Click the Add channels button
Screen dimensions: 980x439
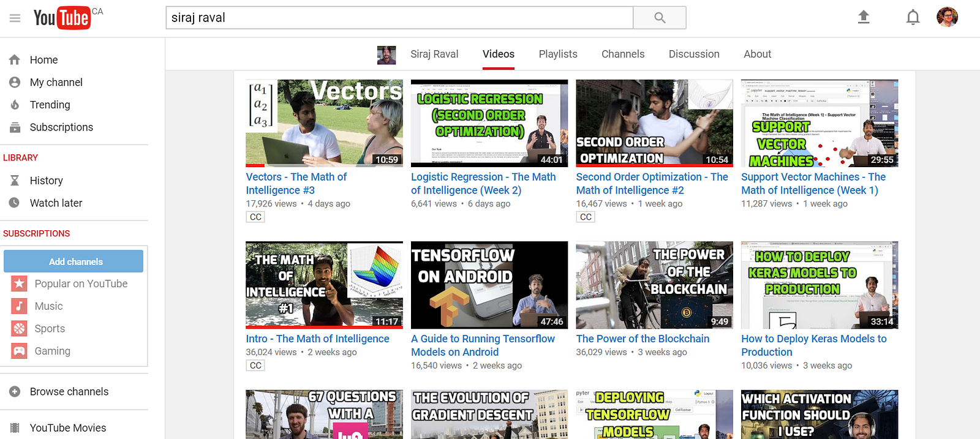[73, 261]
